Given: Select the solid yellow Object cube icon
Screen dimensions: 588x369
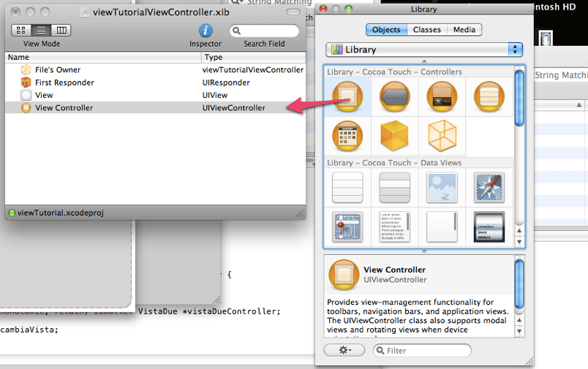Looking at the screenshot, I should (394, 136).
